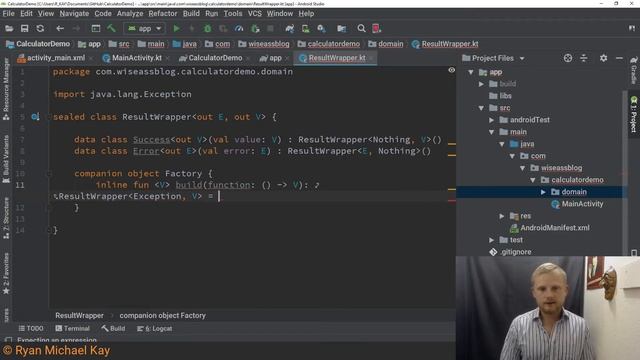Click the Open file toolbar icon
Viewport: 640px width, 360px height.
9,29
